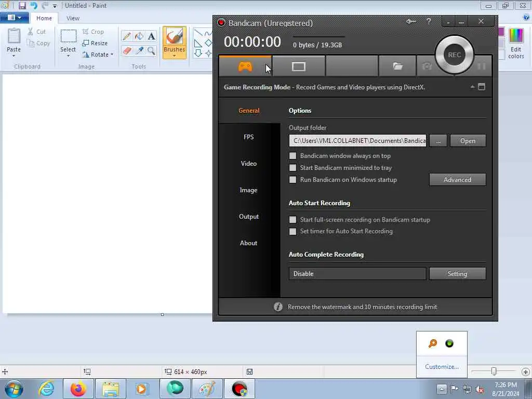Open Firefox from the taskbar
This screenshot has height=399, width=532.
click(78, 389)
